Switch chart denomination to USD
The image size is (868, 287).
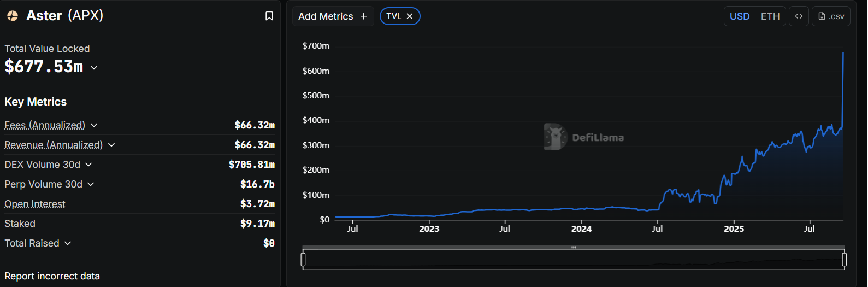(740, 16)
